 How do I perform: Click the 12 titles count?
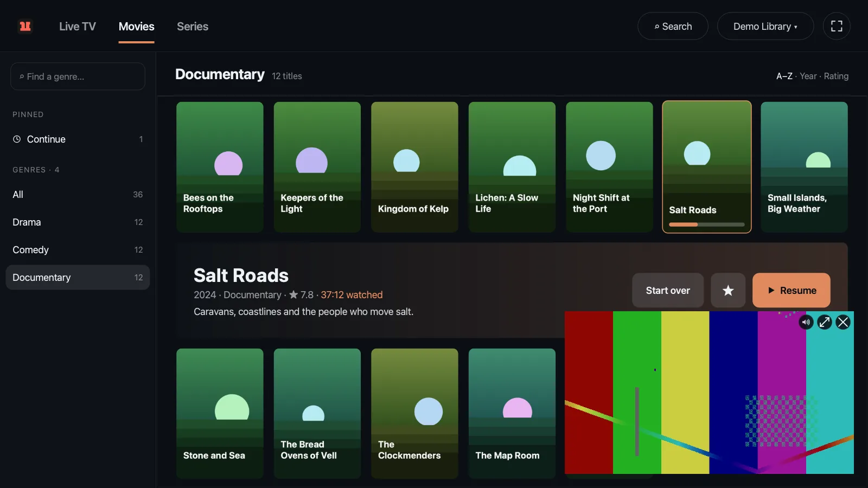[287, 76]
